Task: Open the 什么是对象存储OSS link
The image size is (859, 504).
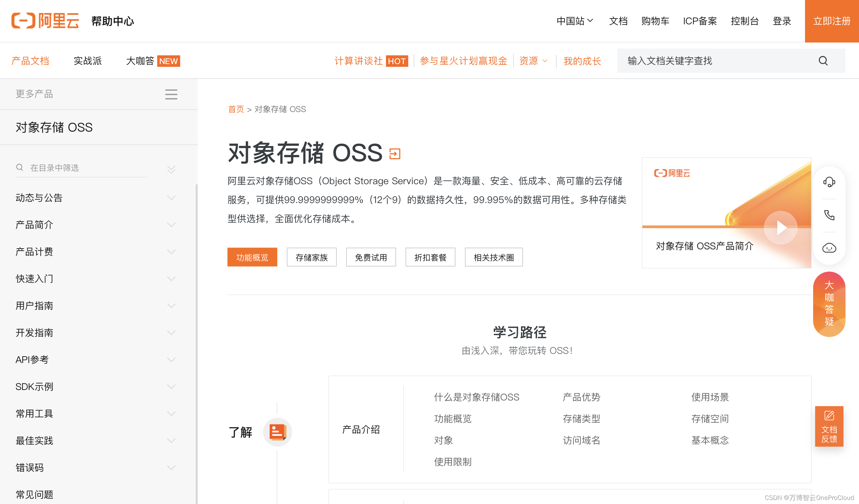Action: tap(476, 397)
